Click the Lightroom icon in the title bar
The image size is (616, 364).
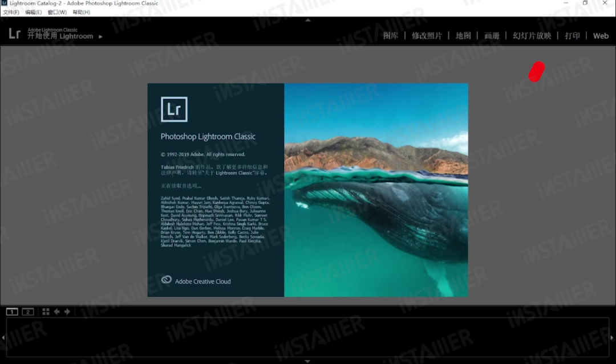(5, 3)
